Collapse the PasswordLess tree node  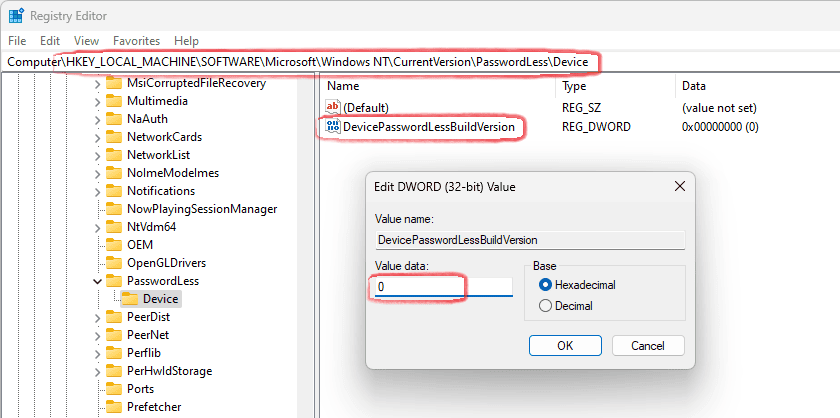click(97, 281)
